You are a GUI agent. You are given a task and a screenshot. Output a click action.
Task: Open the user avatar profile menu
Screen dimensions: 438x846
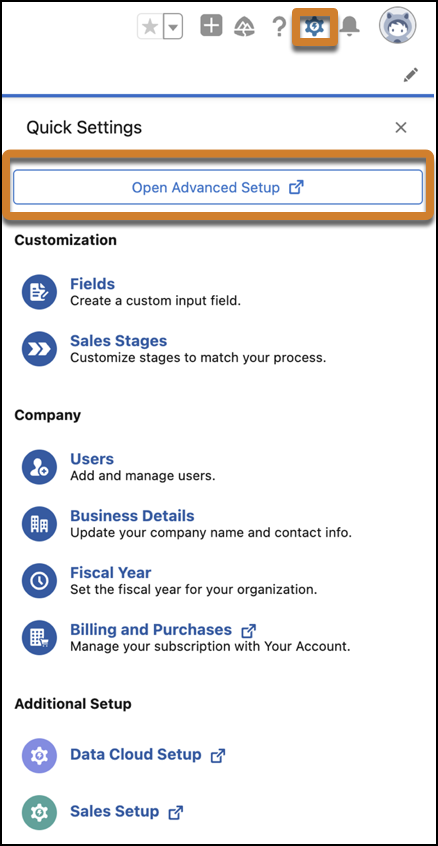coord(398,26)
